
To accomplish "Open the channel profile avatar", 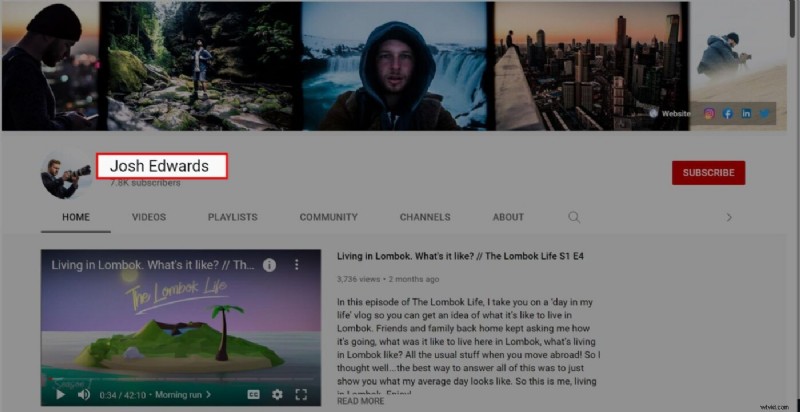I will (x=66, y=175).
